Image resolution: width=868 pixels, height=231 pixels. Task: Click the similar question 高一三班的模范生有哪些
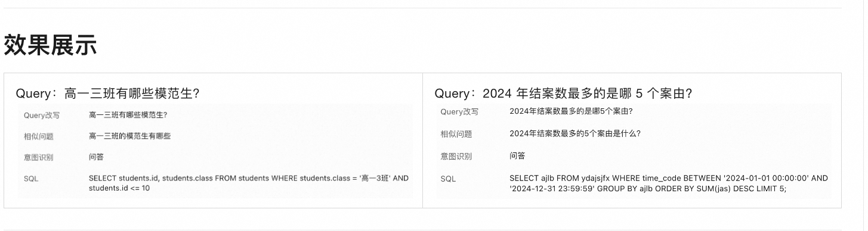pyautogui.click(x=129, y=136)
